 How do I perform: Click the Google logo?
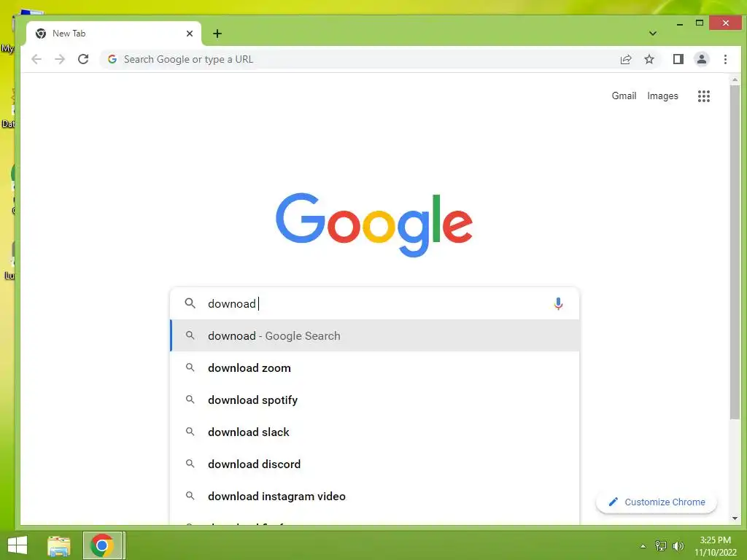[x=374, y=225]
